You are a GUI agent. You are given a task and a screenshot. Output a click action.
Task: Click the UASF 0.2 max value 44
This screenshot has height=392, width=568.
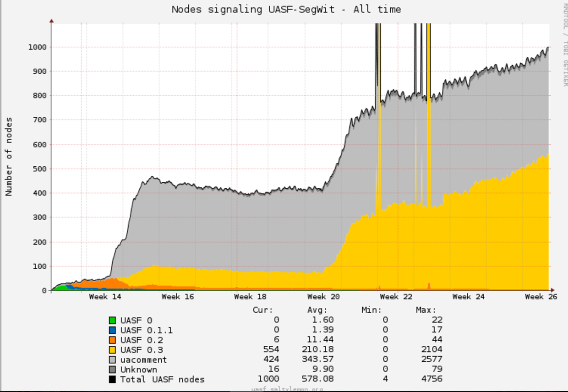point(437,340)
